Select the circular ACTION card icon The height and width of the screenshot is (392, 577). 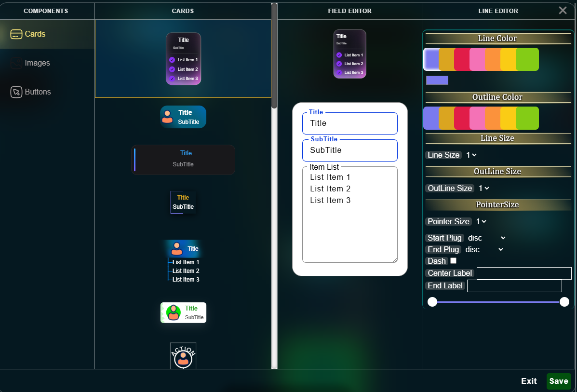click(183, 356)
